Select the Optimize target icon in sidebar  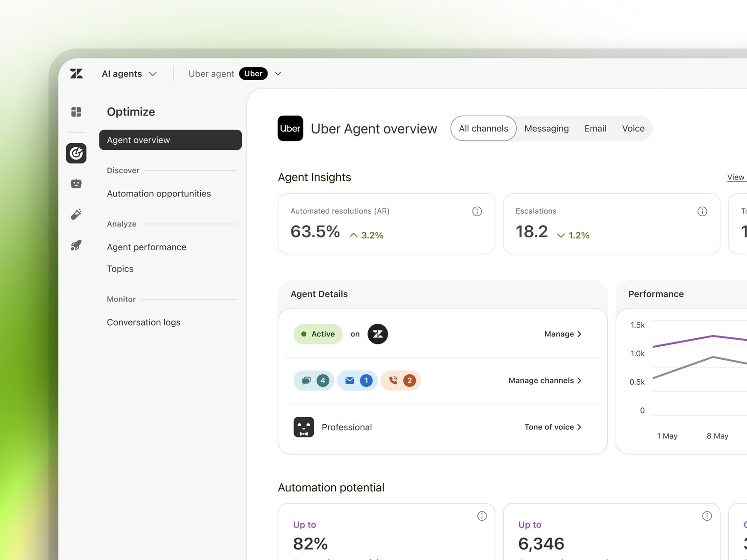point(76,153)
